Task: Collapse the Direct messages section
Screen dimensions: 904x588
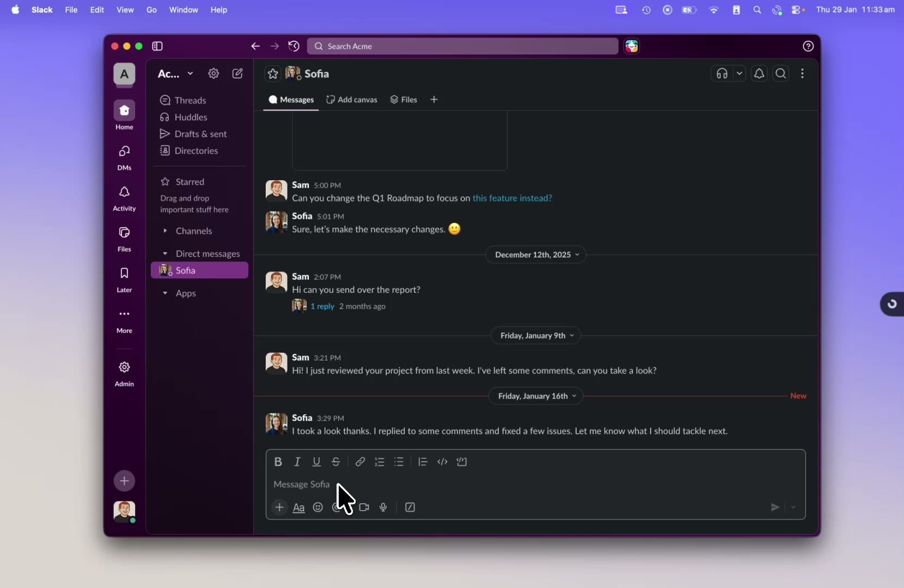Action: (x=165, y=254)
